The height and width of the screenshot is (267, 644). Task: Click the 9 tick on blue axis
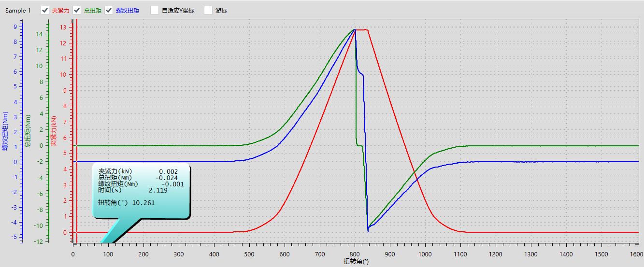coord(15,27)
